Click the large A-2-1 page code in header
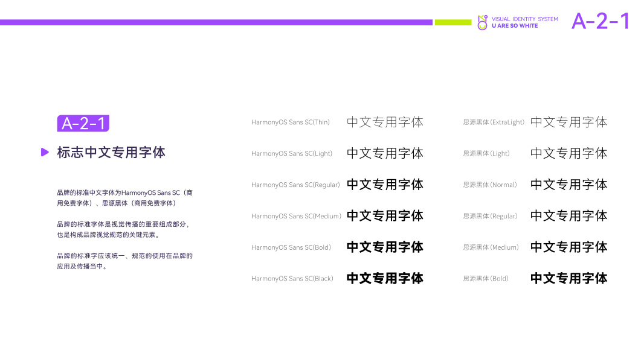This screenshot has width=644, height=362. [x=600, y=21]
